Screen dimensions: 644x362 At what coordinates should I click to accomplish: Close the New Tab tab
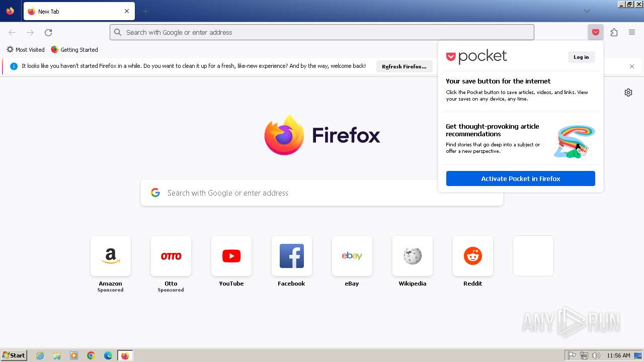127,11
